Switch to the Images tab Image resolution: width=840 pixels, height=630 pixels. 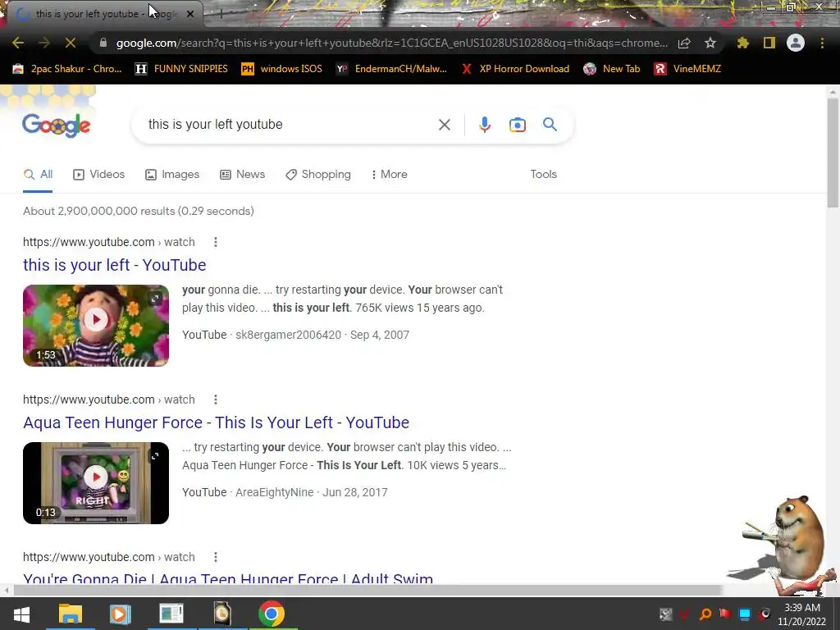172,174
